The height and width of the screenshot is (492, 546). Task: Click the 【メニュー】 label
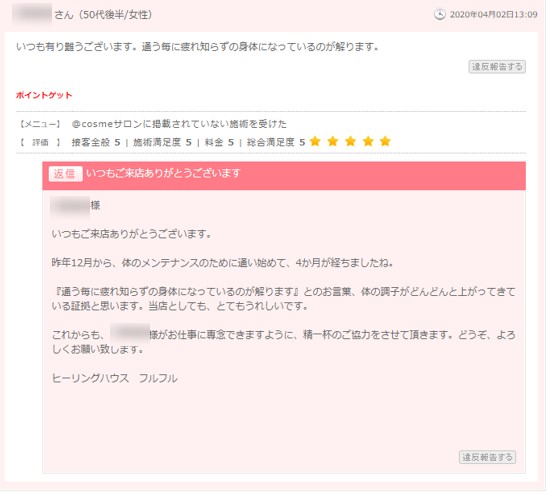[40, 124]
